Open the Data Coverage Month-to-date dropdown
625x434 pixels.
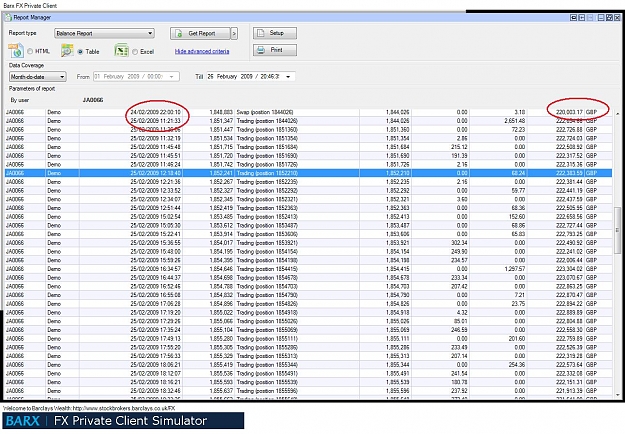pyautogui.click(x=37, y=77)
